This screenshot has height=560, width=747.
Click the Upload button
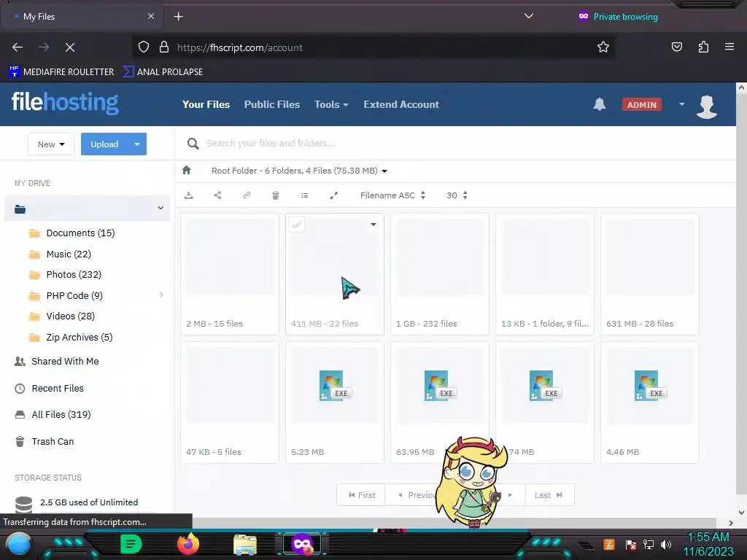click(x=105, y=144)
